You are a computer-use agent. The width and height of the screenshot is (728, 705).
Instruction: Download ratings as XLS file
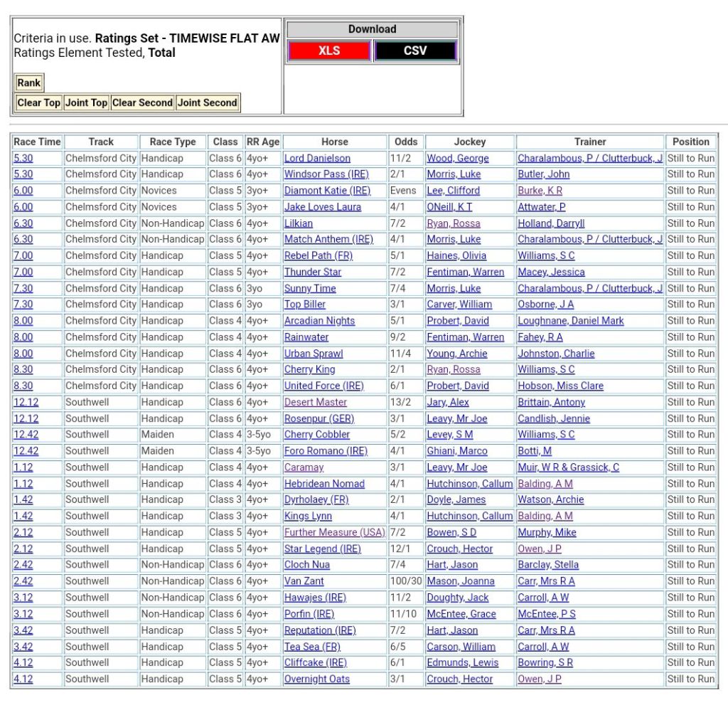click(328, 51)
